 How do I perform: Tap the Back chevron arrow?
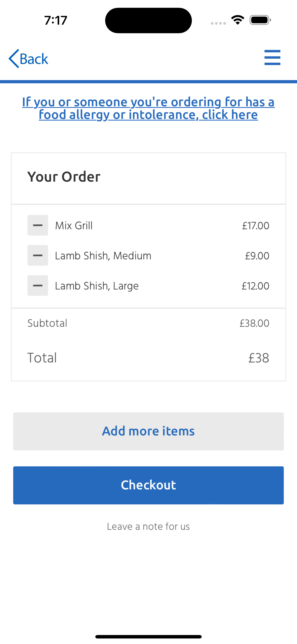tap(14, 59)
